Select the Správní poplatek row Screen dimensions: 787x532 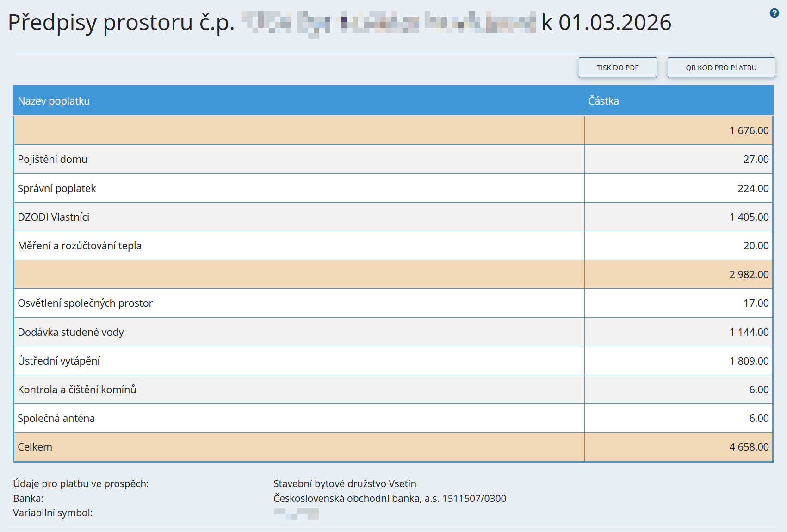click(x=57, y=188)
